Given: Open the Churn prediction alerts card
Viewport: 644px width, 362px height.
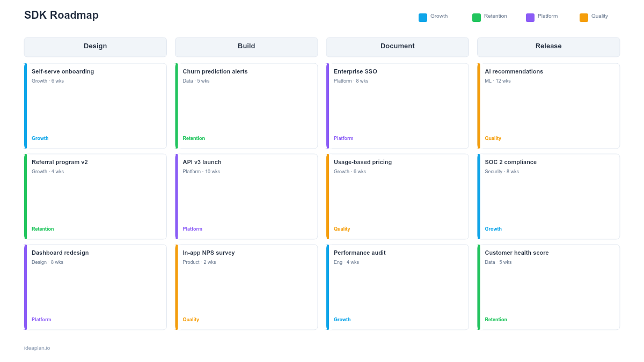Looking at the screenshot, I should [246, 105].
